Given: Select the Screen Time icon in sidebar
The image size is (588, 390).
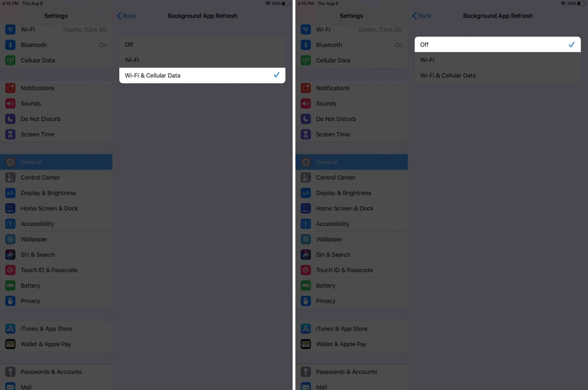Looking at the screenshot, I should [x=11, y=134].
